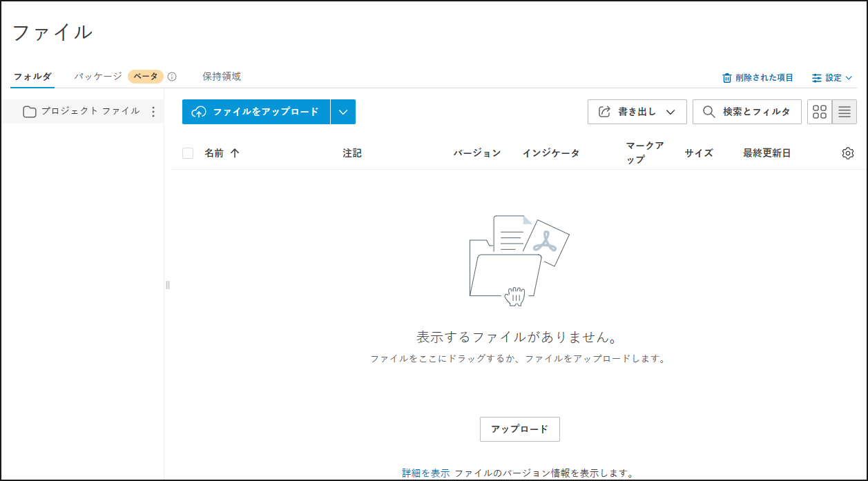Expand the upload options dropdown arrow
Screen dimensions: 868x481
(343, 112)
